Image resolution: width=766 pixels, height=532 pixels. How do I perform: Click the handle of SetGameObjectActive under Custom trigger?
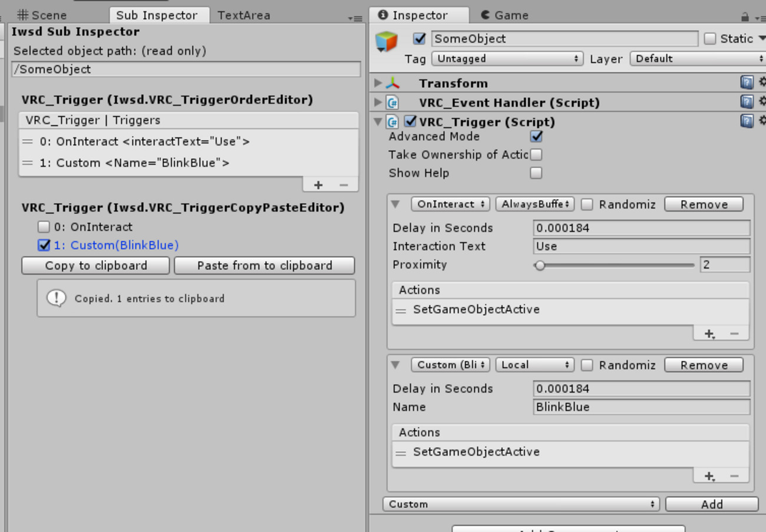tap(401, 453)
